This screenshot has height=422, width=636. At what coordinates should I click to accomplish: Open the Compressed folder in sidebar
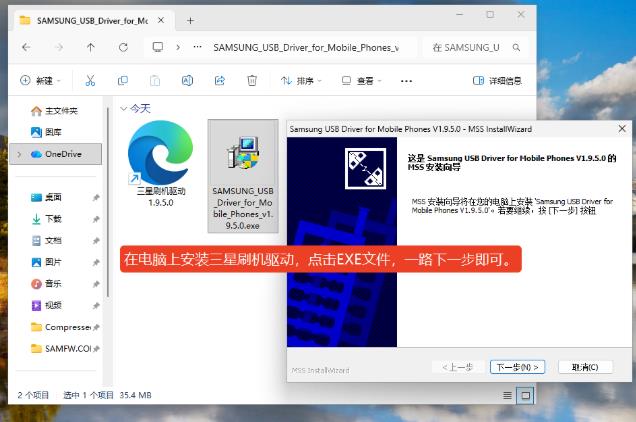(x=61, y=327)
